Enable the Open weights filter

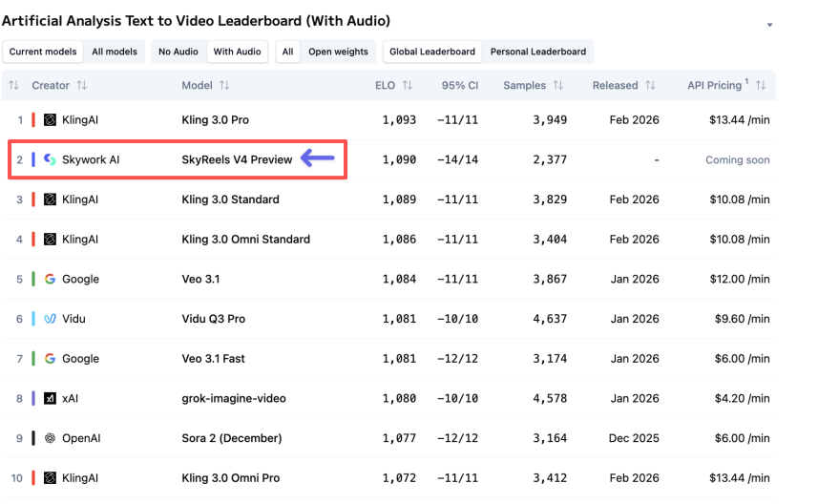coord(338,52)
